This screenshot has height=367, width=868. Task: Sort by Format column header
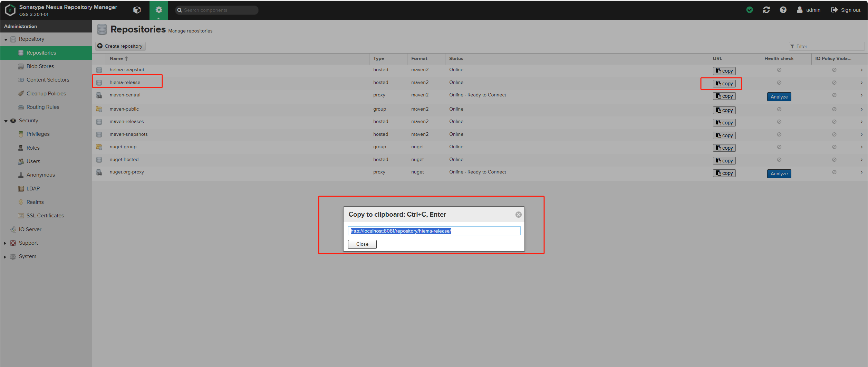coord(426,59)
